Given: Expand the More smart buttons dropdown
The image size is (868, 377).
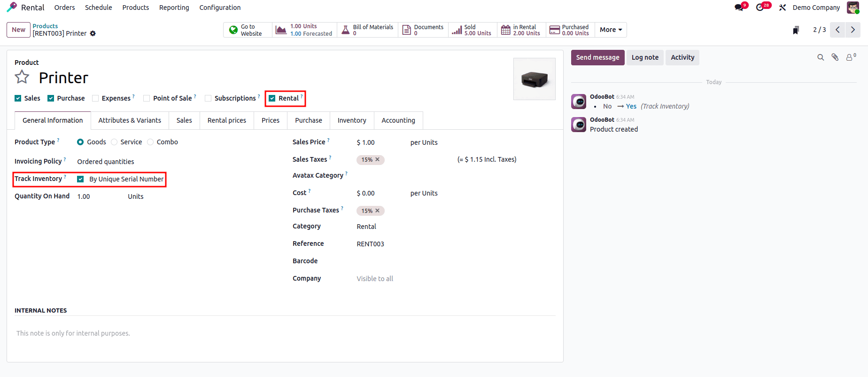Looking at the screenshot, I should [x=611, y=30].
